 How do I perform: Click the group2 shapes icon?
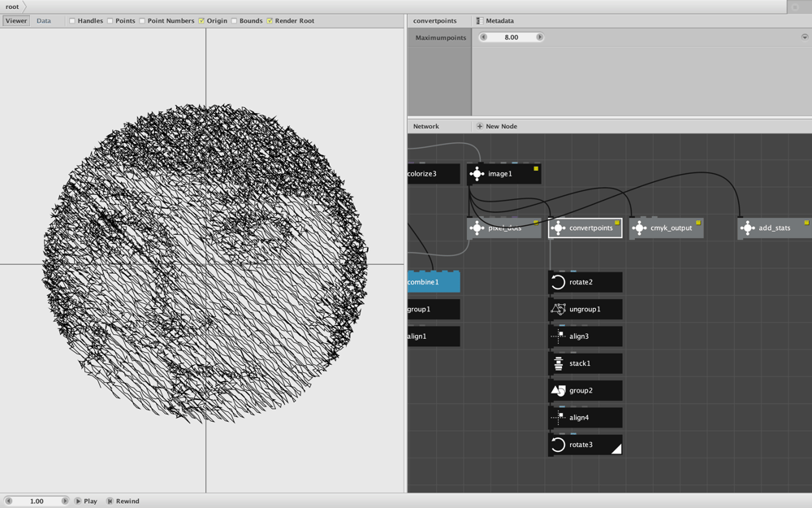558,390
